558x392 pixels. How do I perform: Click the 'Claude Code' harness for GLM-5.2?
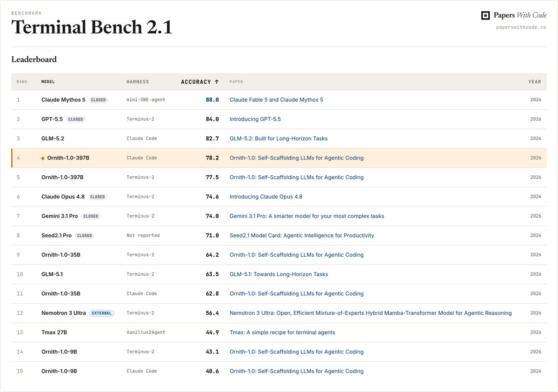[142, 139]
